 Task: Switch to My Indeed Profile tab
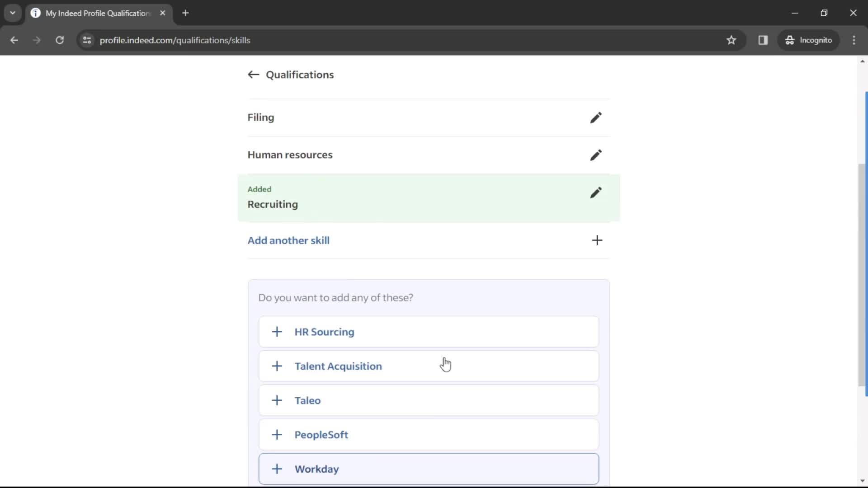99,13
